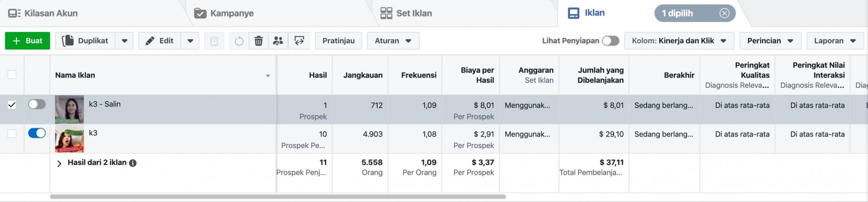
Task: Turn off the k3 ad toggle
Action: pos(37,133)
